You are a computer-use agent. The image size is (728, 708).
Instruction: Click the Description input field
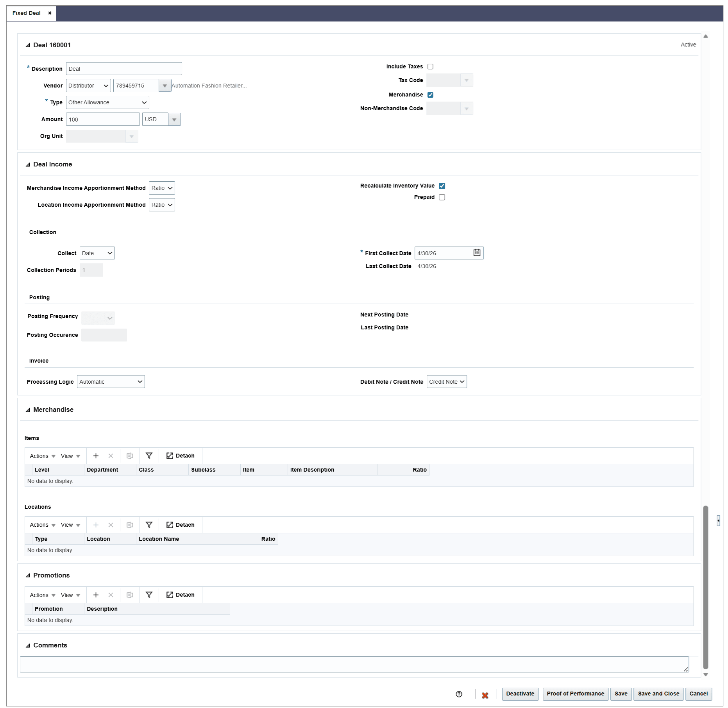(x=124, y=69)
